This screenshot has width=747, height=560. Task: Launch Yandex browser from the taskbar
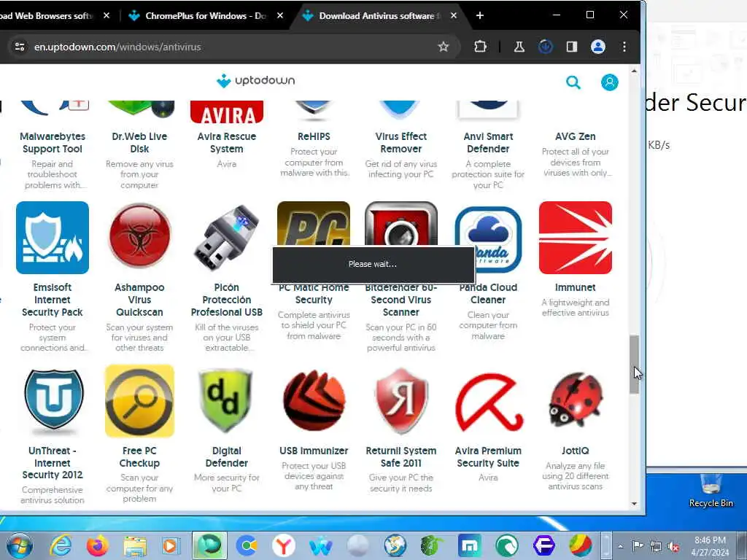pos(284,545)
